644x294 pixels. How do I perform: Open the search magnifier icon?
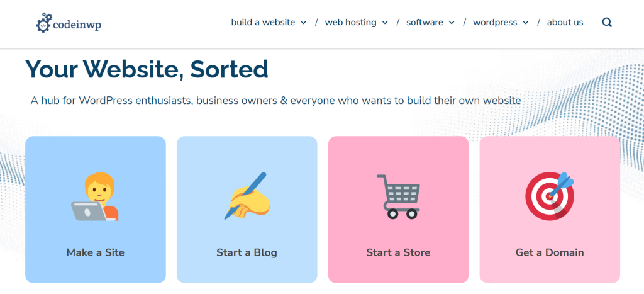607,22
